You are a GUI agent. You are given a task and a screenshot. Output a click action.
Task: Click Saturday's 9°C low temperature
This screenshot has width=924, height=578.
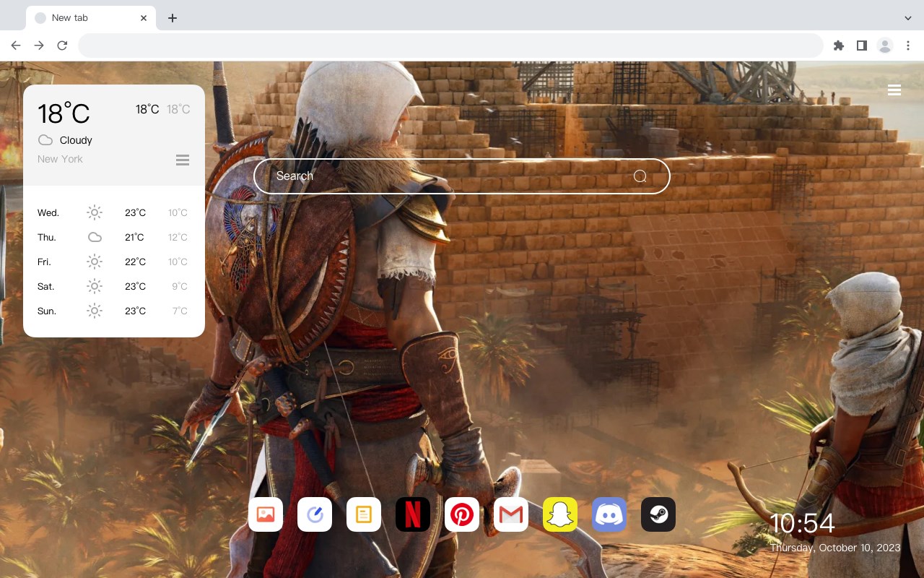pos(180,286)
